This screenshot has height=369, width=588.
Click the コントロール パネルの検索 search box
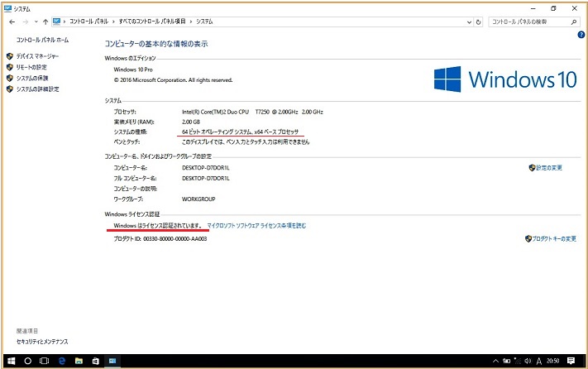(x=529, y=22)
